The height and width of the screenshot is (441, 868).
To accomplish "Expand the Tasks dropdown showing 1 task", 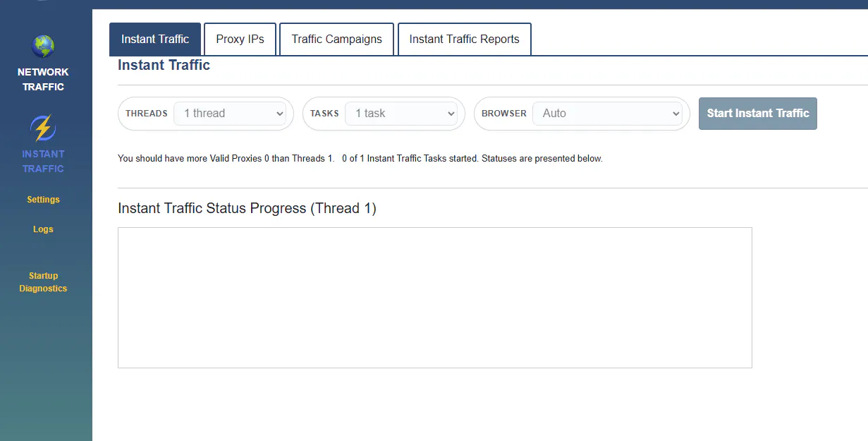I will click(x=401, y=114).
